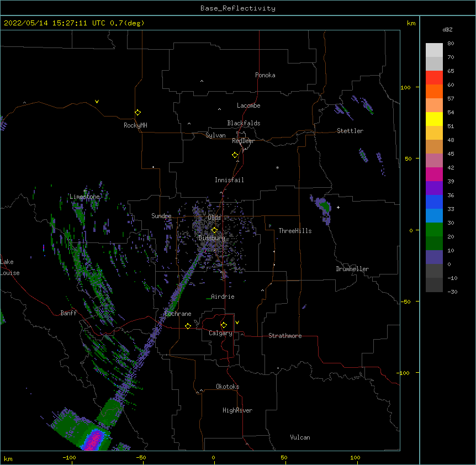
Task: Click the RedDeer city label
Action: click(x=243, y=141)
